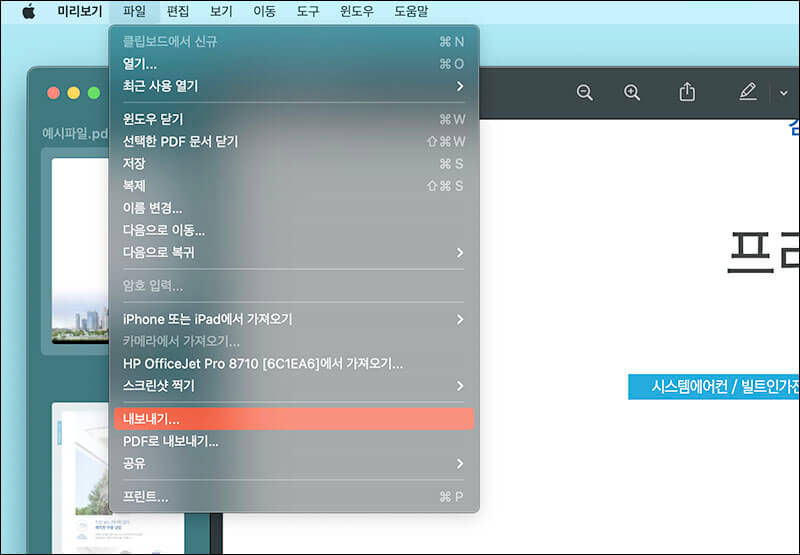
Task: Open the 도움말 menu
Action: point(411,11)
